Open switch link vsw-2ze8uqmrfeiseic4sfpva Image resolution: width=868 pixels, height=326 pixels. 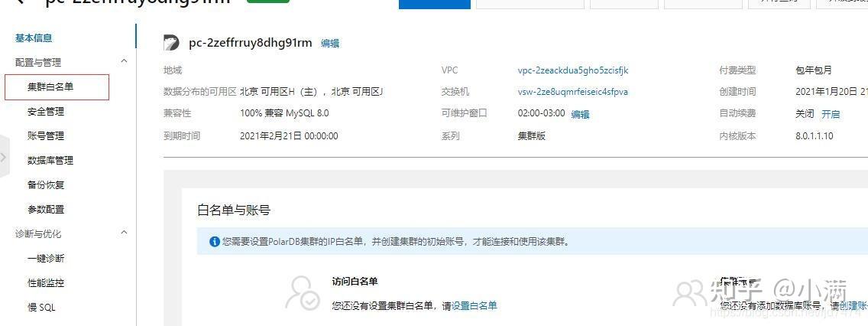point(573,92)
